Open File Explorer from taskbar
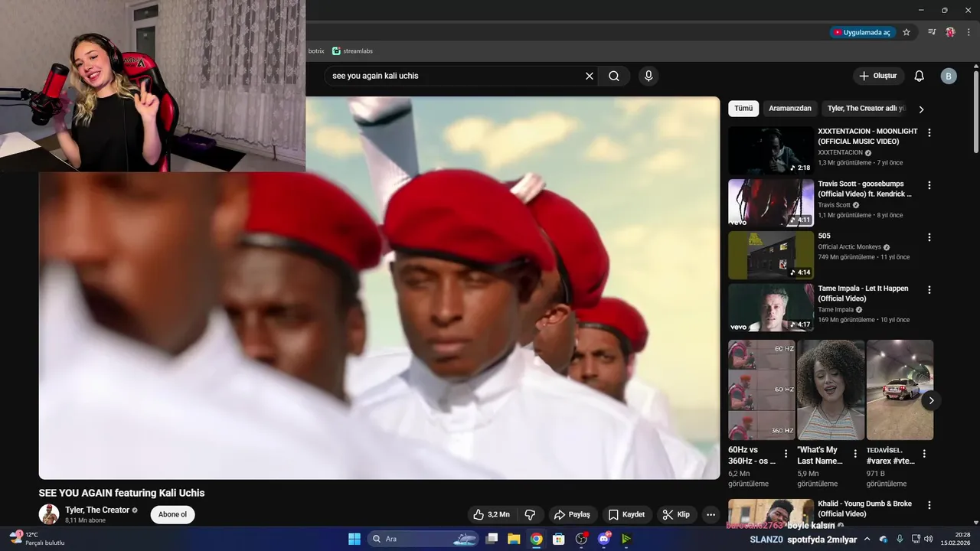The width and height of the screenshot is (980, 551). coord(514,539)
